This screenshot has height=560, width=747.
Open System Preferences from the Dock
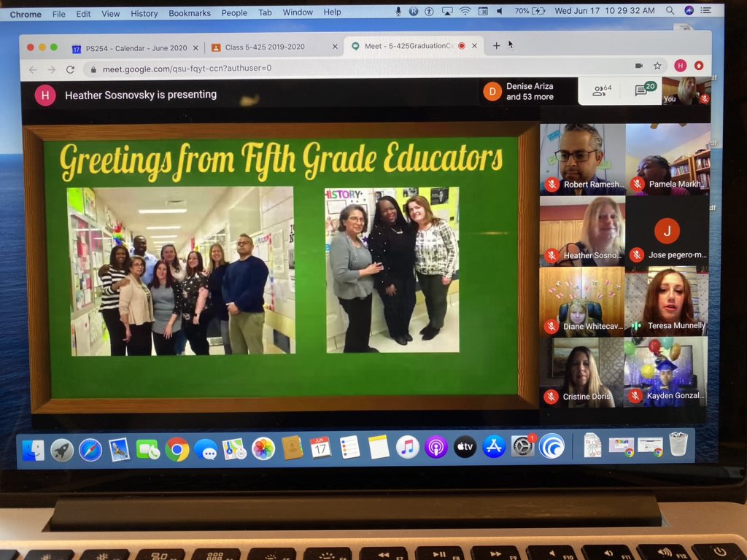point(523,446)
